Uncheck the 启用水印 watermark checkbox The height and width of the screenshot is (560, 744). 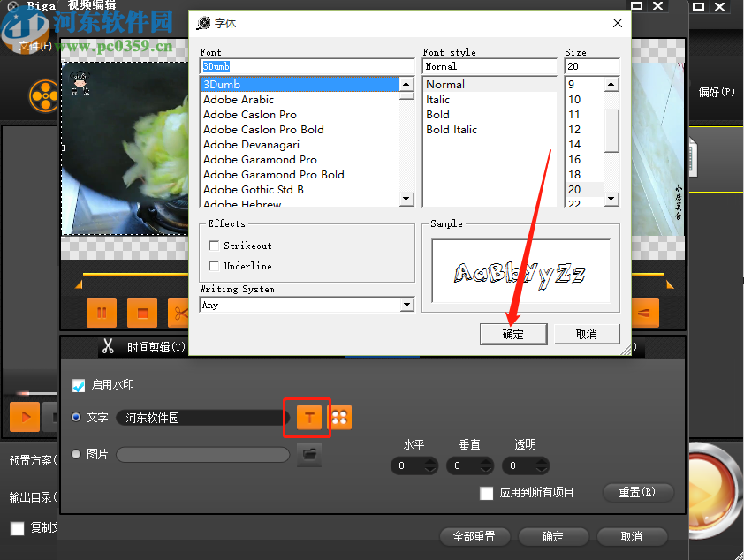coord(78,384)
